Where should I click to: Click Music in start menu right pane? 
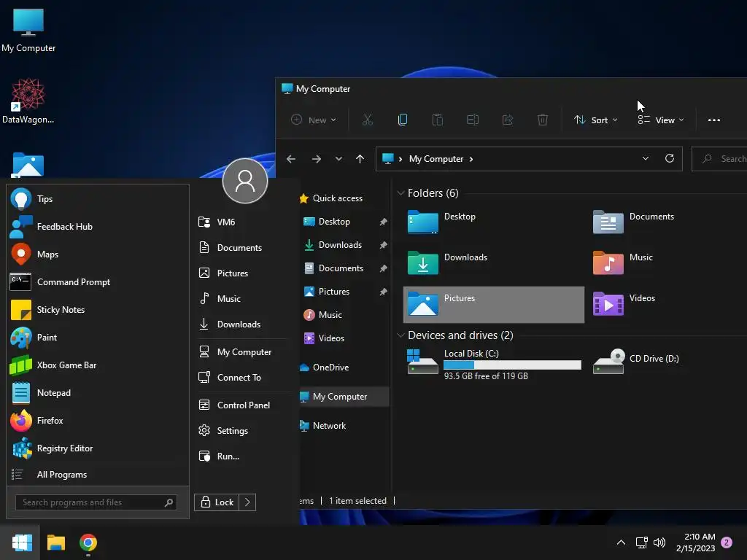click(243, 298)
